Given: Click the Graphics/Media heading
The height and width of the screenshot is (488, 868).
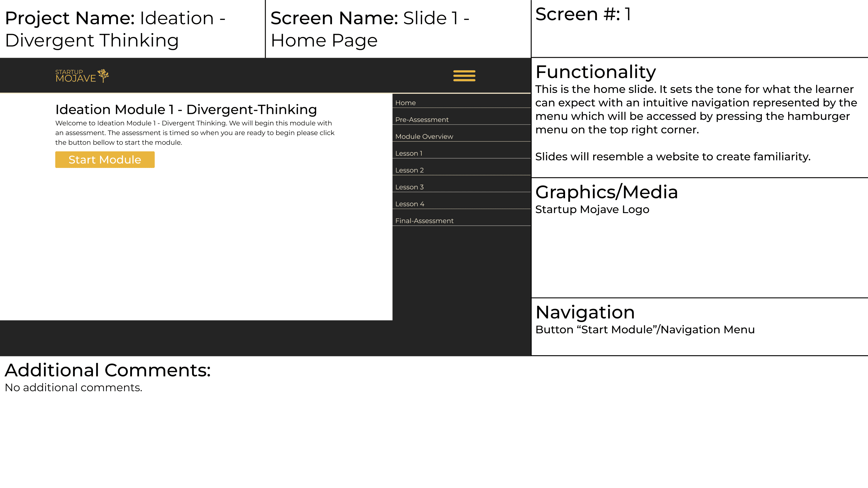Looking at the screenshot, I should 606,192.
